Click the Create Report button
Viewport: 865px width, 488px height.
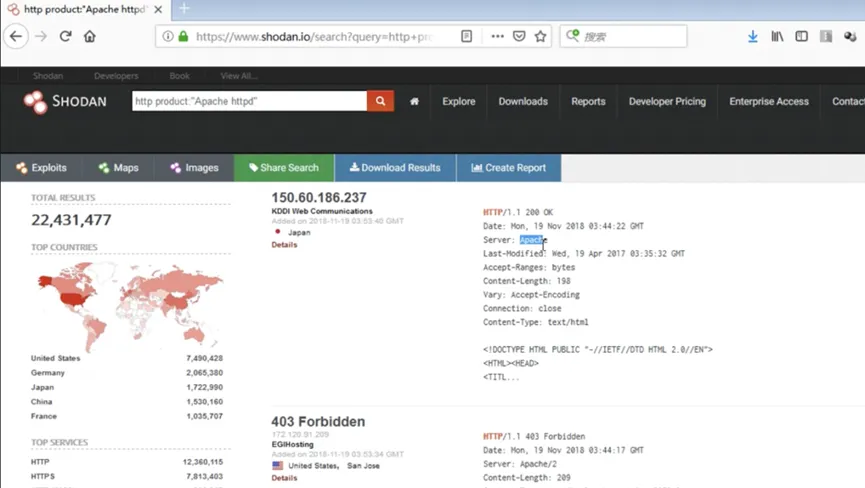[x=509, y=168]
